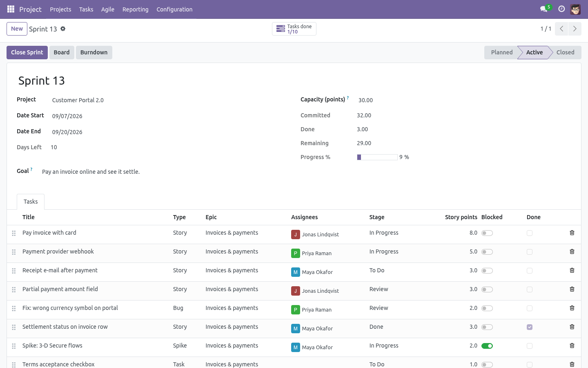Open the user avatar menu
This screenshot has width=588, height=368.
pos(575,9)
